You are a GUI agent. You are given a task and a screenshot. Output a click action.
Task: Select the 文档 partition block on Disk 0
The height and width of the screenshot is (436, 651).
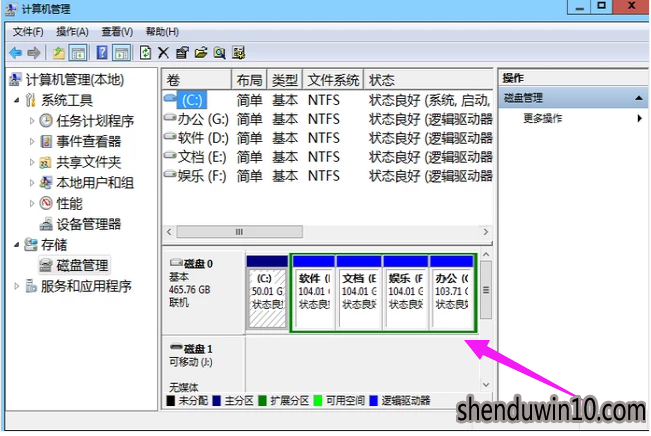pos(359,293)
